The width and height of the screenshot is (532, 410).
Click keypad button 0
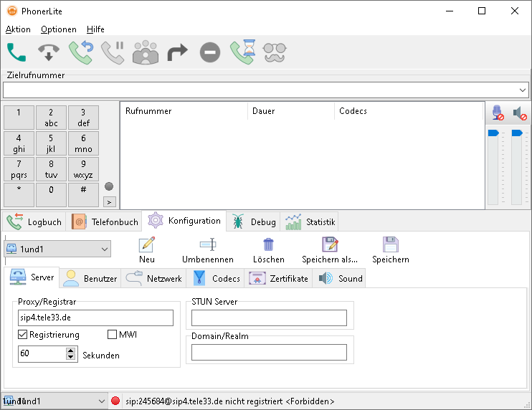[x=51, y=195]
